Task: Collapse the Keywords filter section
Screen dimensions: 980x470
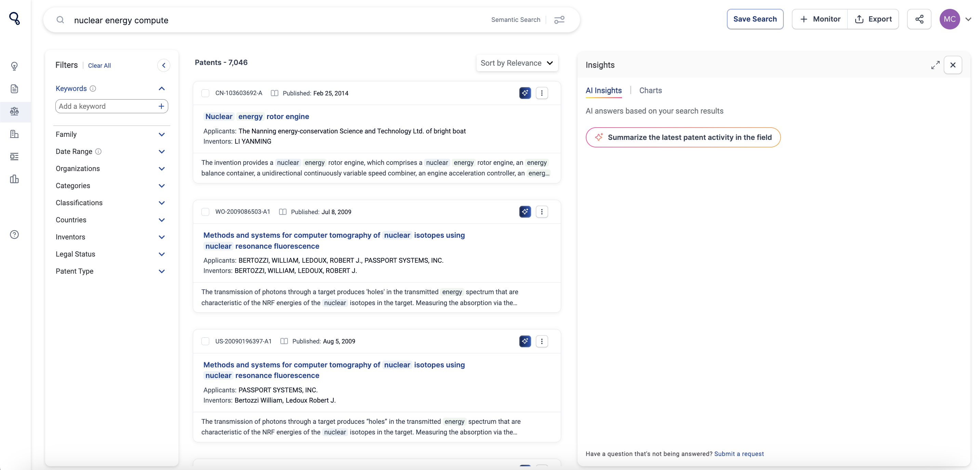Action: click(161, 89)
